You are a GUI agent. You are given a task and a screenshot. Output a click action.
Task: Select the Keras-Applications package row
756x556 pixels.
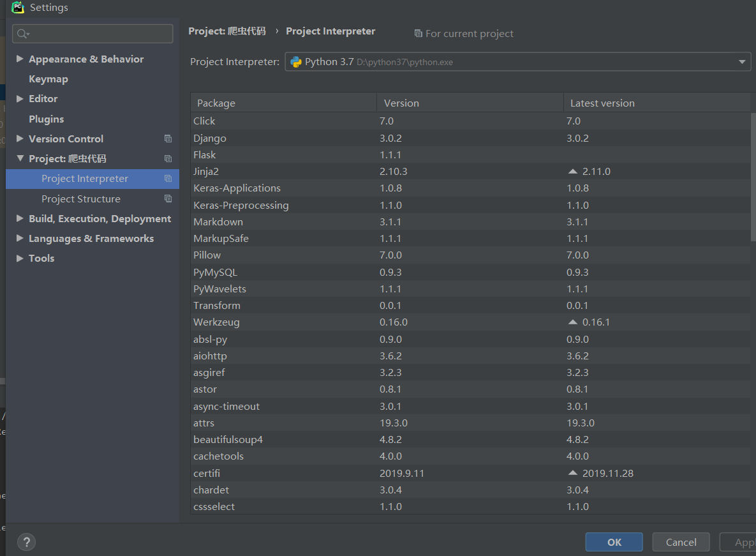point(471,188)
